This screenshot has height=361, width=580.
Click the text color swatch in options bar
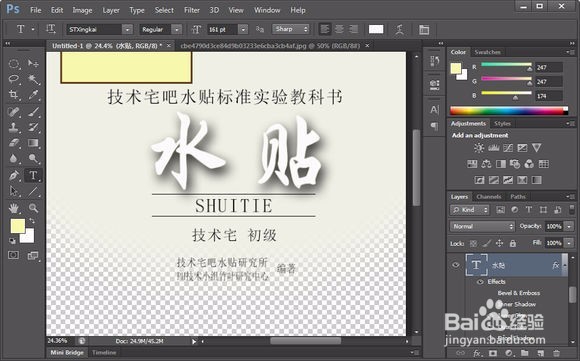point(376,29)
